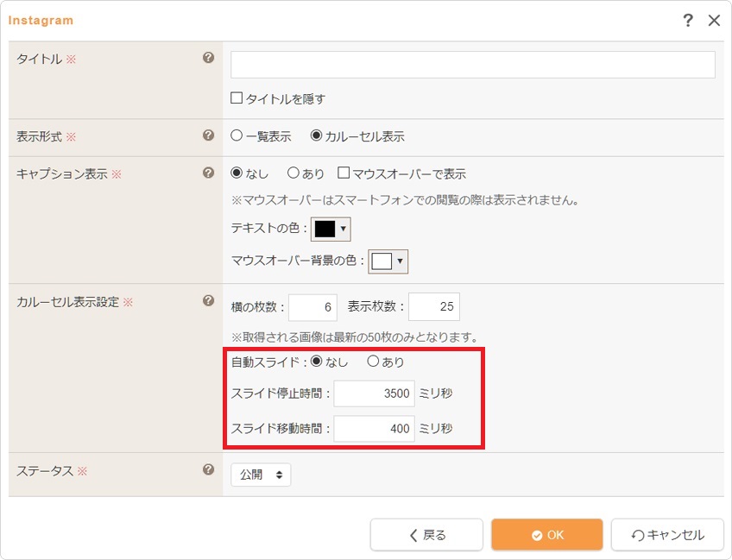Confirm with the orange OK button

click(x=547, y=535)
